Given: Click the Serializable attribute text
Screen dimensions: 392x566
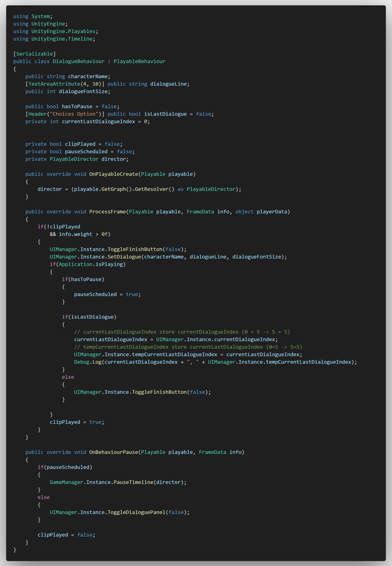Looking at the screenshot, I should [x=34, y=54].
